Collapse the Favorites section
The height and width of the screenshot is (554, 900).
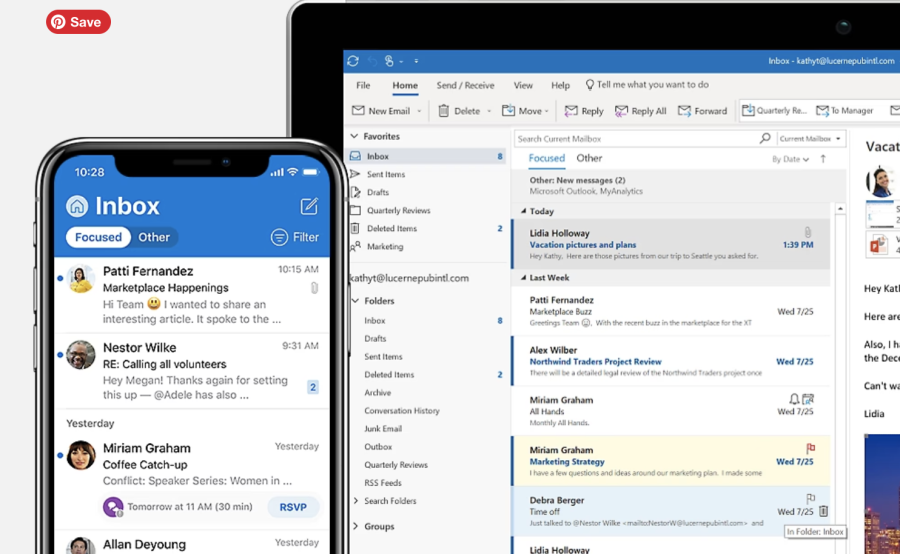point(354,136)
